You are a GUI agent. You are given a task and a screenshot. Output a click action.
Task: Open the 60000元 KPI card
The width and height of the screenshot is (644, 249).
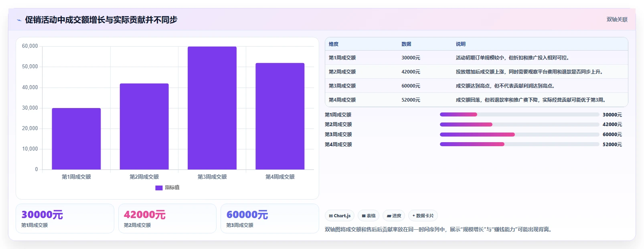[x=270, y=218]
